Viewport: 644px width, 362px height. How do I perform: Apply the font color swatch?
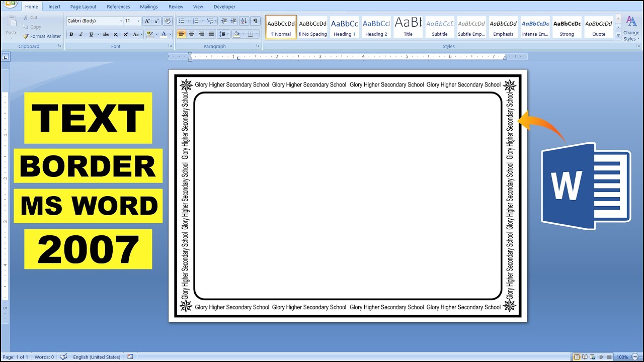point(164,34)
